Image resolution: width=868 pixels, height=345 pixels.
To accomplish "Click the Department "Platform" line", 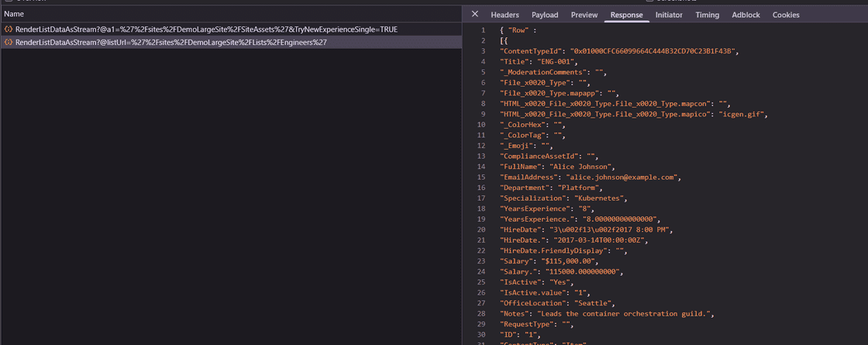I will (551, 188).
